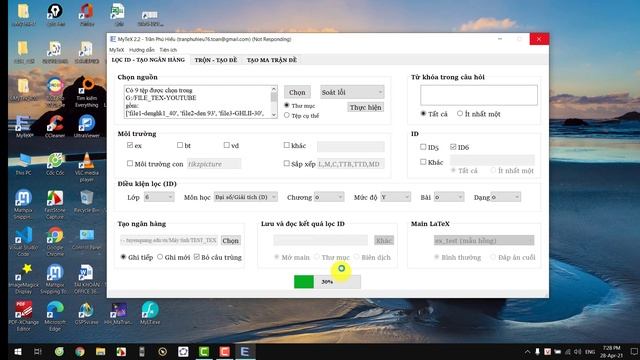Switch to 'TRỘN - TẠO ĐỀ' tab

click(216, 60)
